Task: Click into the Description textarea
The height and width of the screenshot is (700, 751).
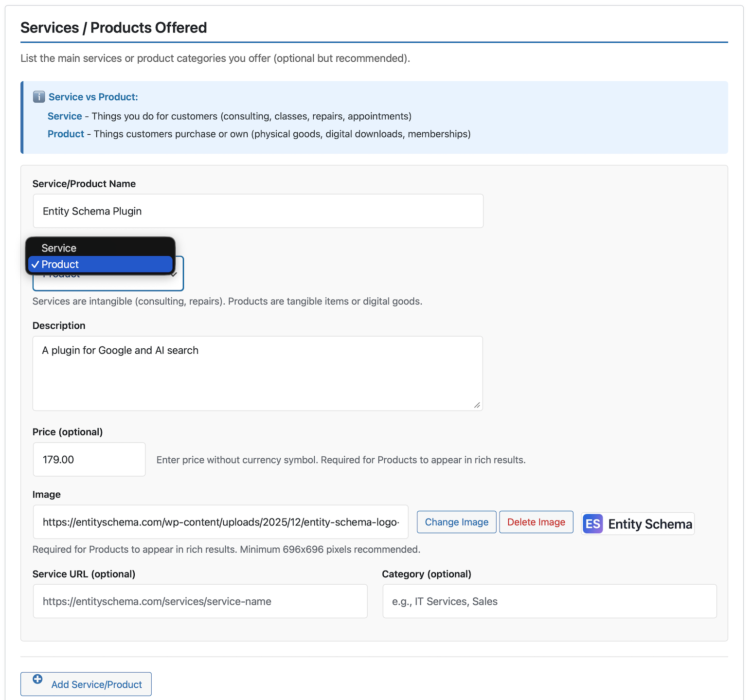Action: [257, 373]
